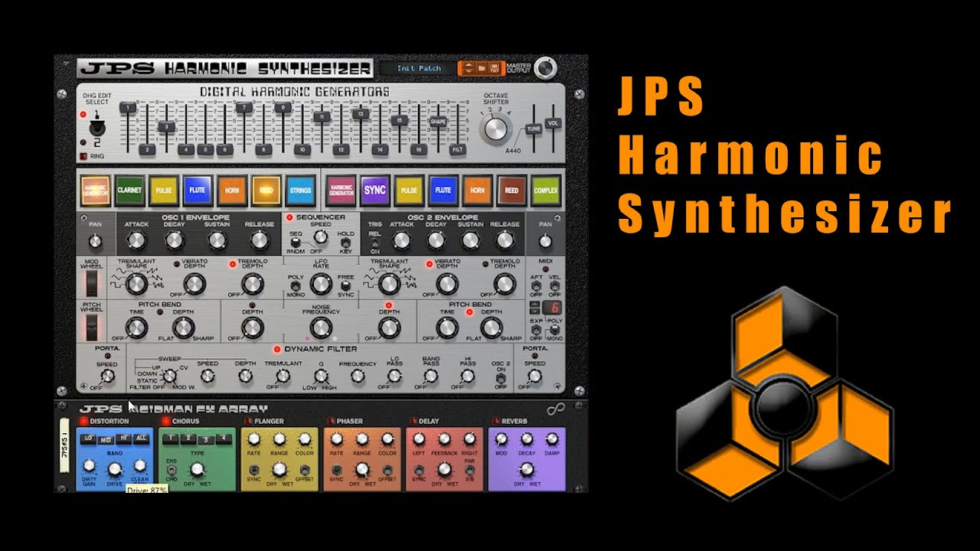Toggle the TRIG REL/ON switch
The image size is (980, 551).
pos(375,242)
